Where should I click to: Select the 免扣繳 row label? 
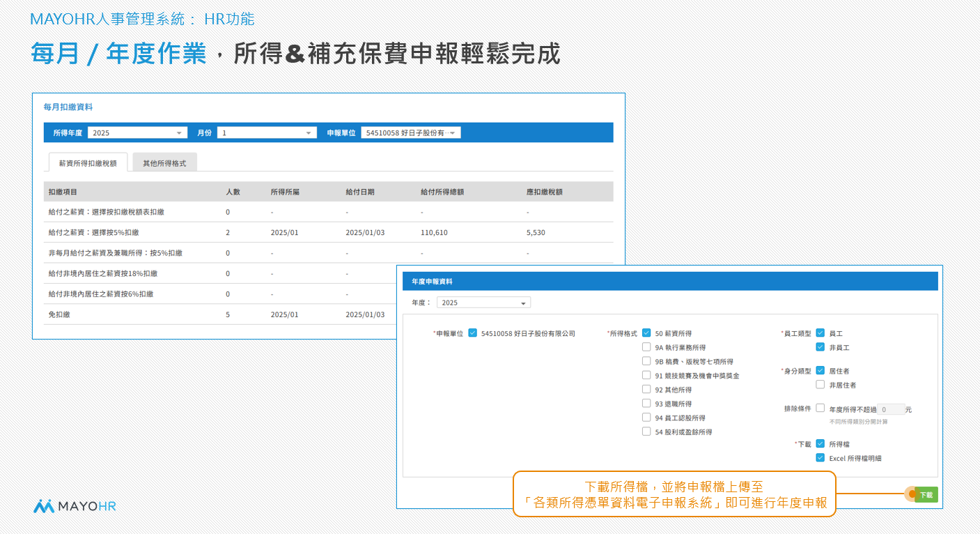(x=59, y=314)
